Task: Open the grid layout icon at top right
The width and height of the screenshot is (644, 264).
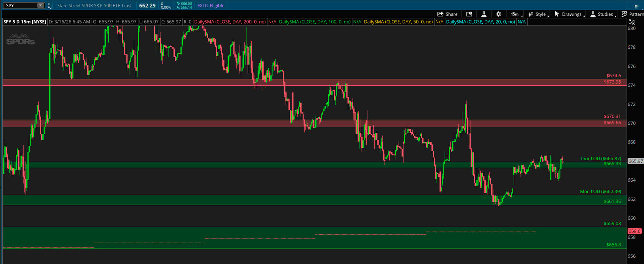Action: point(637,7)
